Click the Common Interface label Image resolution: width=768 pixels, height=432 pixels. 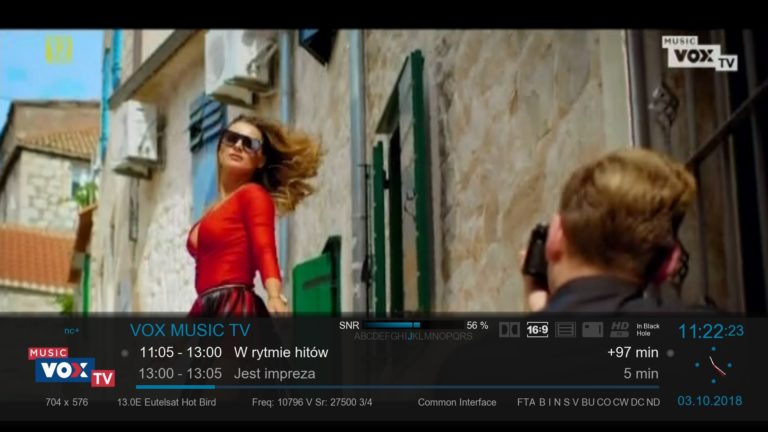457,402
